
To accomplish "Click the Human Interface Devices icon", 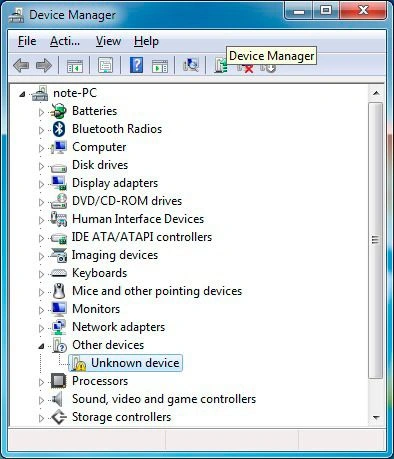I will click(59, 219).
